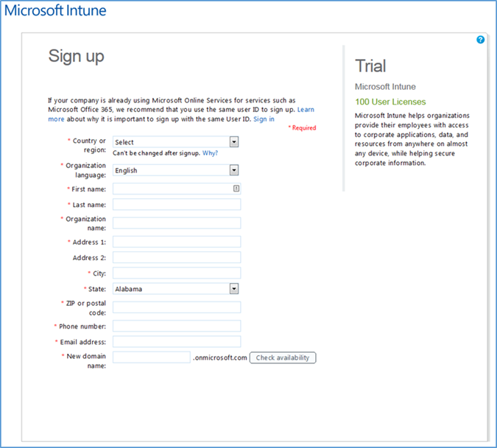Open the blue help question mark icon

(480, 40)
